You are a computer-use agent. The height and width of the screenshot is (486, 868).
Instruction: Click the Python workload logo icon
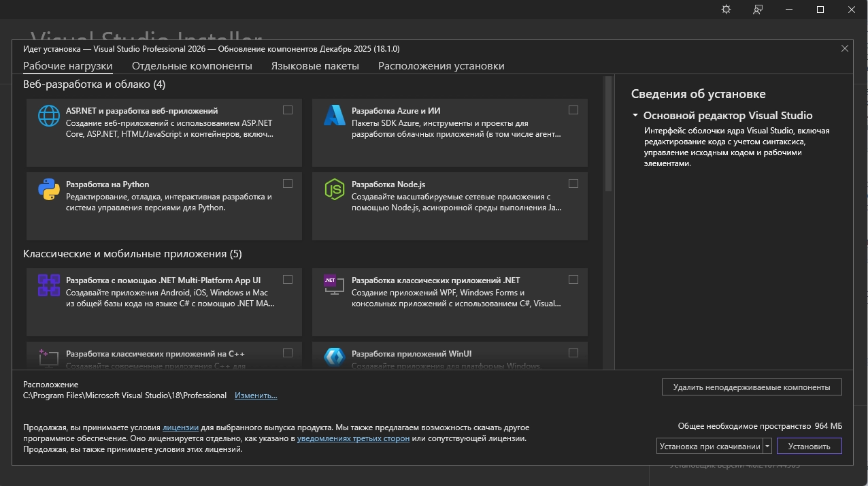(x=49, y=190)
